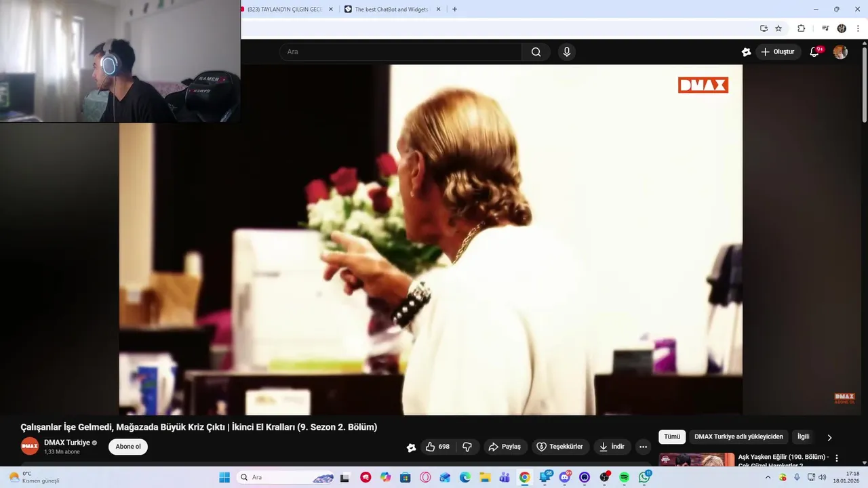Screen dimensions: 868x488
Task: Open Discord from the taskbar
Action: [565, 477]
